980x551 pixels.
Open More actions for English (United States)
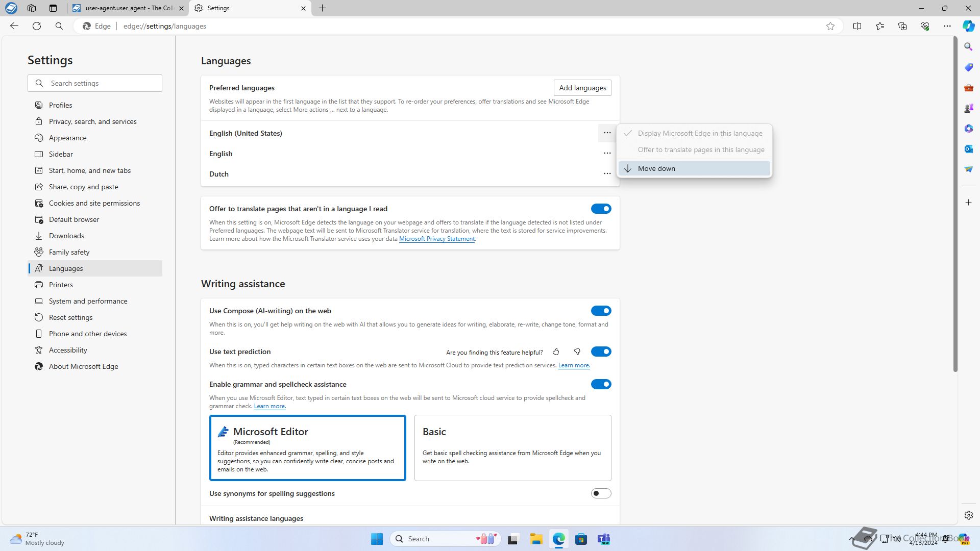coord(607,133)
